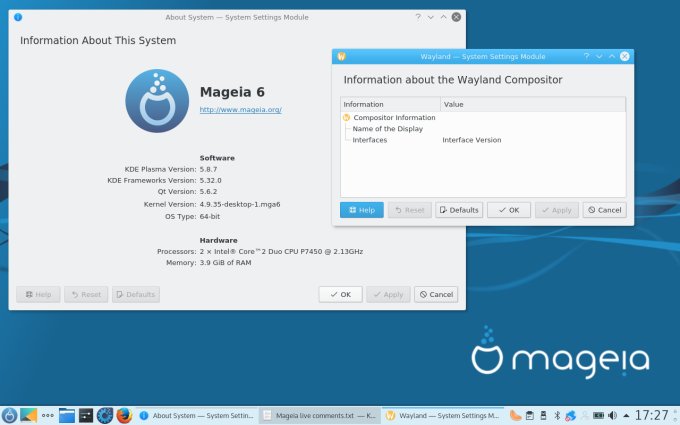This screenshot has width=680, height=425.
Task: Click the orange-and-teal panel icon beside the launcher
Action: point(29,415)
